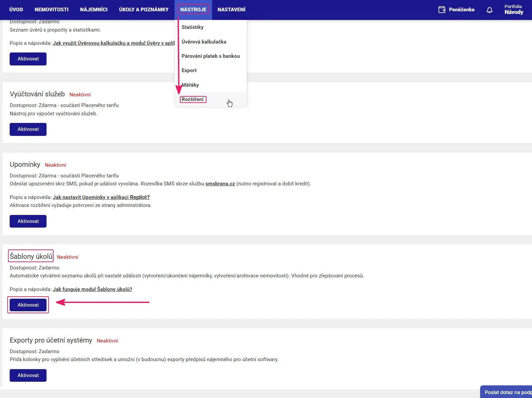Activate the Úvěry module at top
The image size is (532, 398).
[x=28, y=59]
